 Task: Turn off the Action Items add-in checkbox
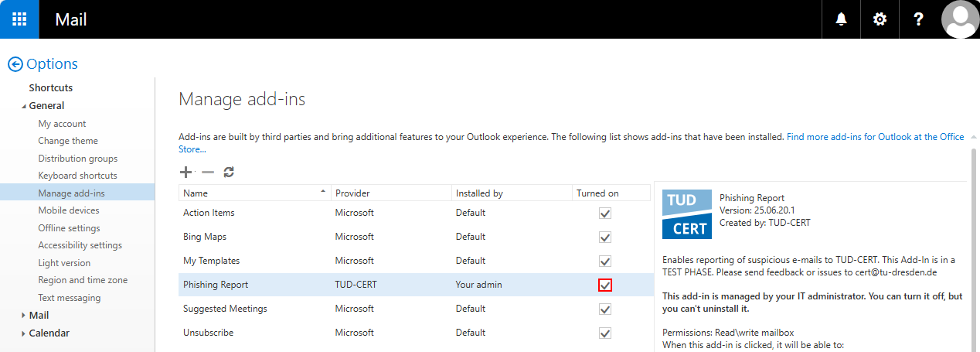coord(605,213)
